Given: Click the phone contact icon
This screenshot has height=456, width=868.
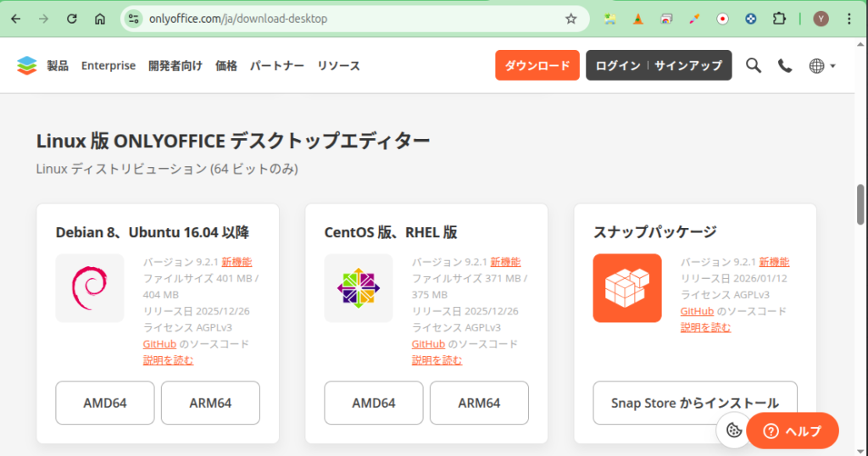Looking at the screenshot, I should pyautogui.click(x=785, y=65).
